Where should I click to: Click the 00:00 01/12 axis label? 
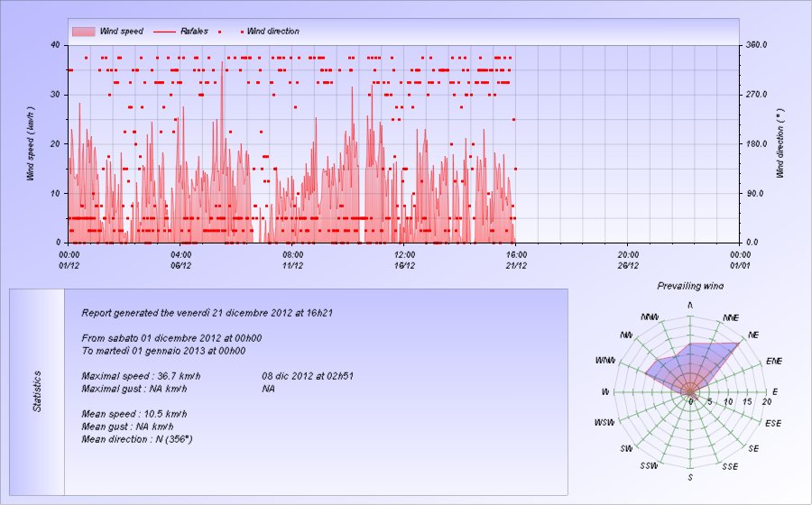click(x=69, y=261)
